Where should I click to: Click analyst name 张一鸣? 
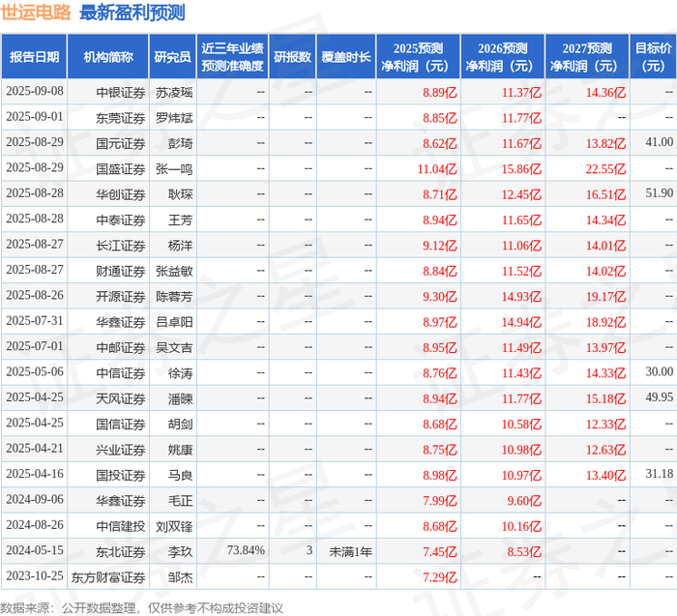pyautogui.click(x=174, y=169)
